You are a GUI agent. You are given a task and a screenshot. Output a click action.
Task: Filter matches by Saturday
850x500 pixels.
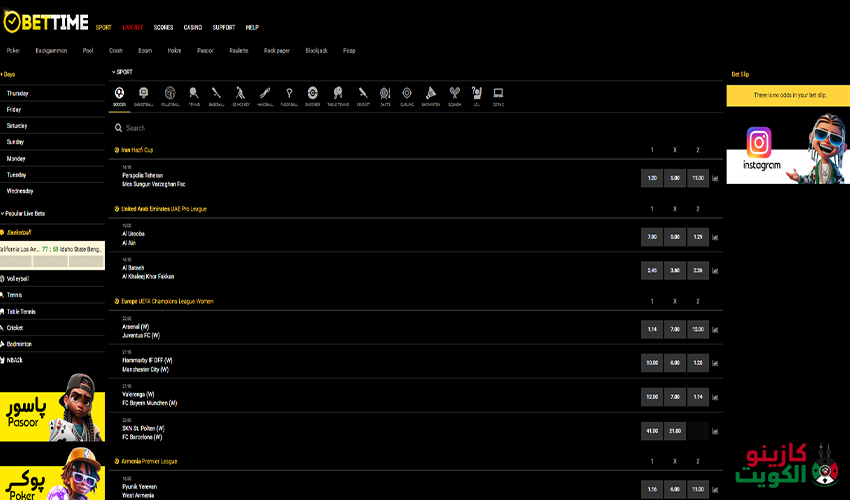pos(17,126)
